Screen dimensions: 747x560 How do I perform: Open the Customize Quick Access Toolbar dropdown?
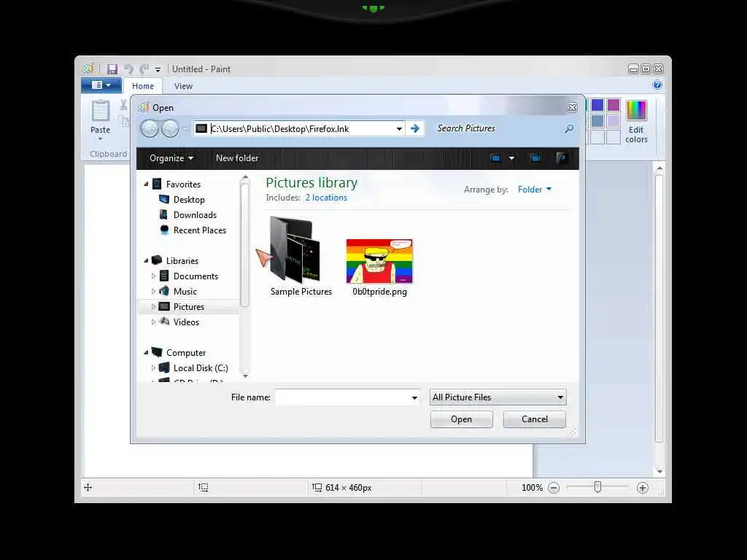point(158,70)
